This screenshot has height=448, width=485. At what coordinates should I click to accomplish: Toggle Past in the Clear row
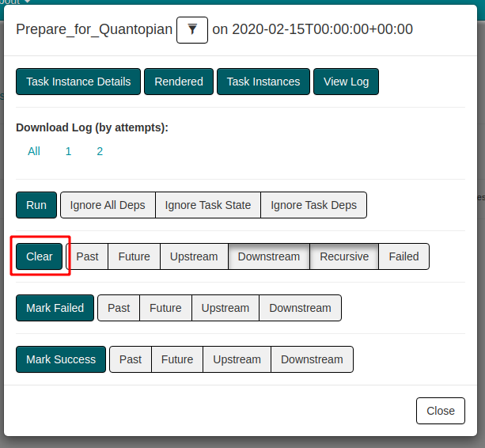[x=87, y=256]
